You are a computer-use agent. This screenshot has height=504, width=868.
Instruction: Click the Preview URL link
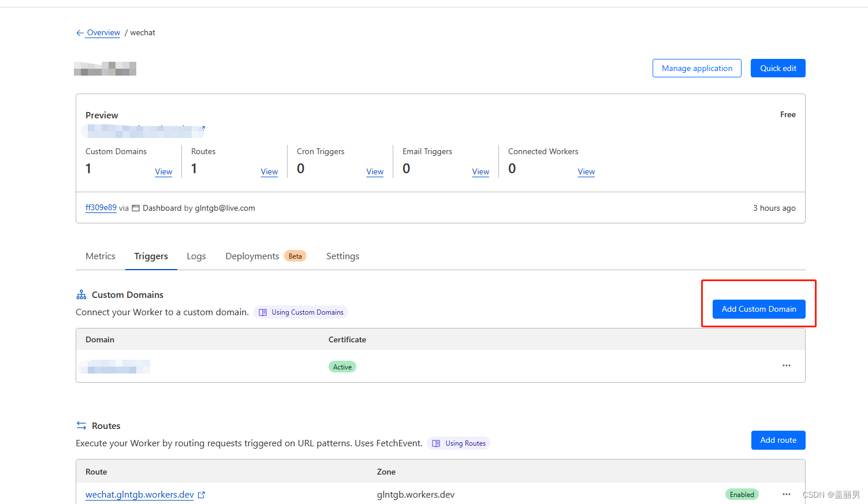click(143, 132)
